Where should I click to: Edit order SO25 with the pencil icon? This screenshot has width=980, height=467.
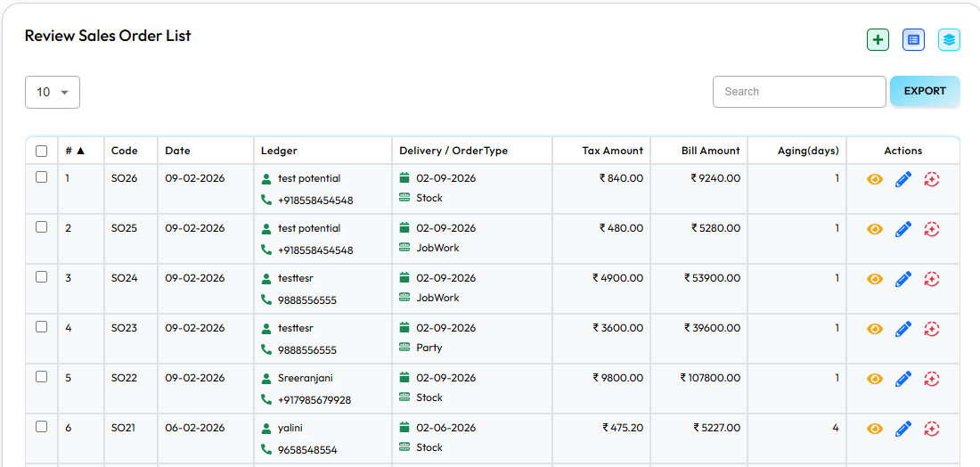pos(903,229)
